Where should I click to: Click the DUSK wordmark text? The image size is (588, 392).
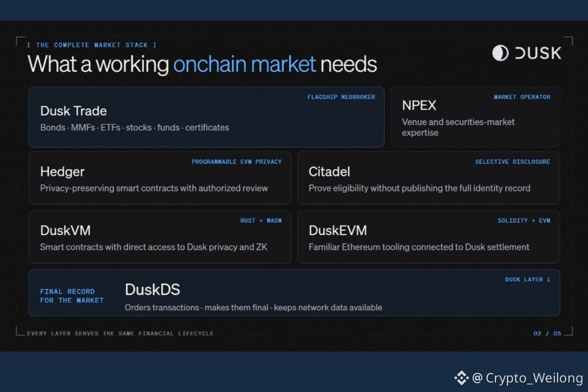click(x=538, y=53)
